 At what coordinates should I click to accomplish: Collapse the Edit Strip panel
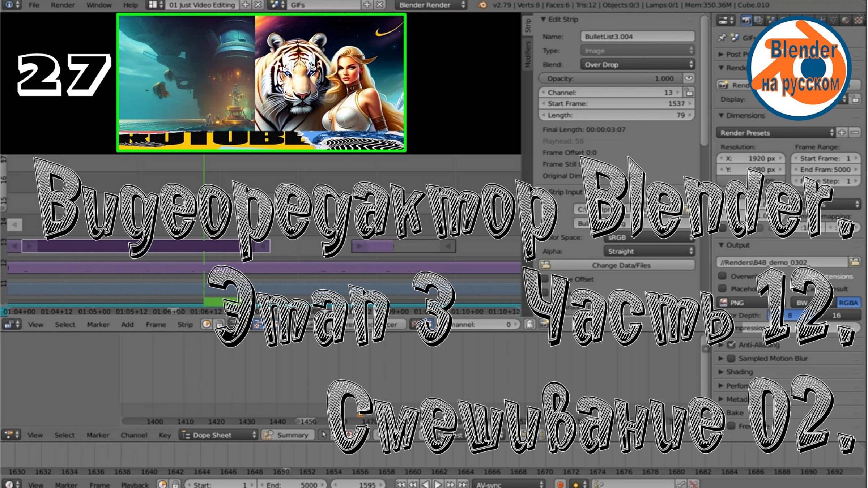[x=544, y=19]
